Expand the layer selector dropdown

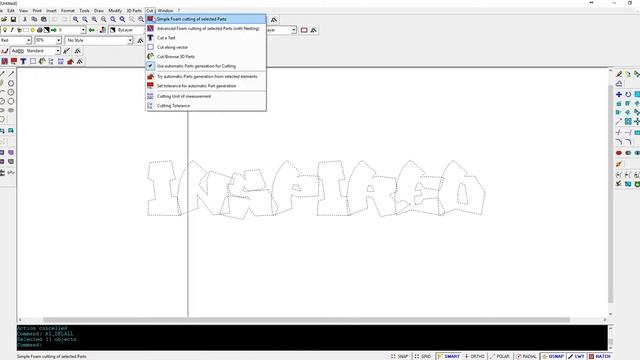click(83, 30)
